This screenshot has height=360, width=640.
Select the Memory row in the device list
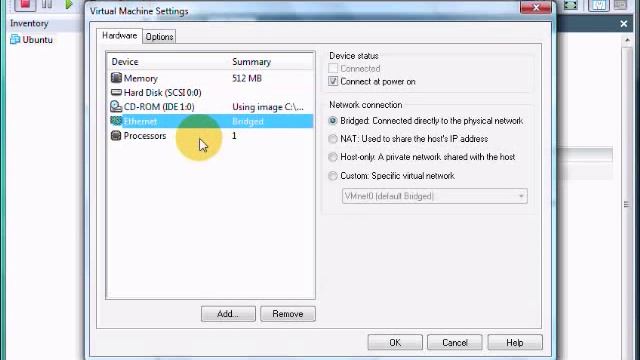coord(211,78)
